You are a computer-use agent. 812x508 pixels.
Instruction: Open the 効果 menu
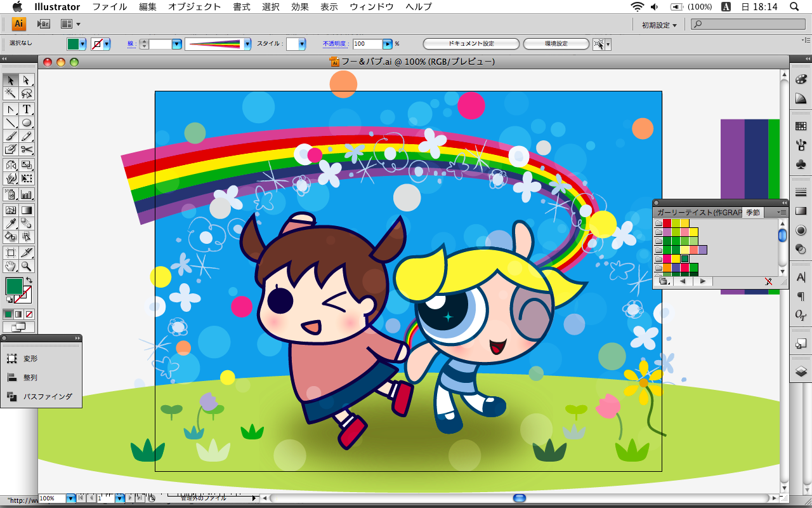point(300,7)
